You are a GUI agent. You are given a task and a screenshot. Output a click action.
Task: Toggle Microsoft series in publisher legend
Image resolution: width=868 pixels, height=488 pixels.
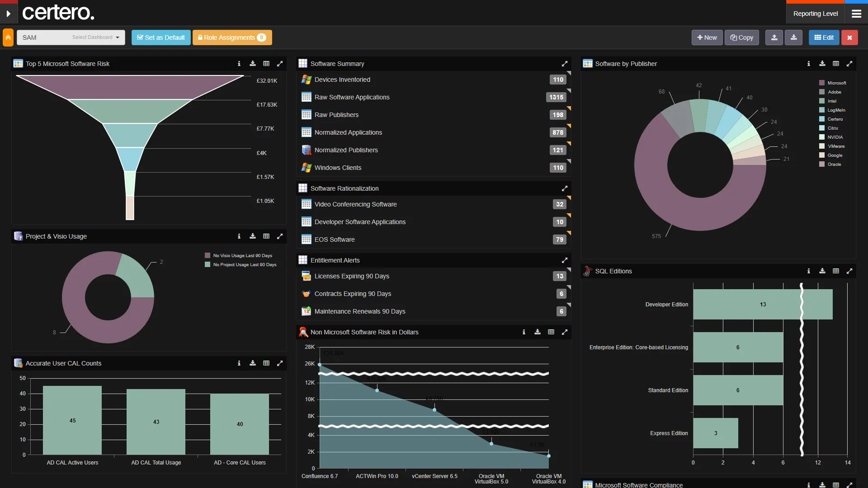click(x=836, y=83)
